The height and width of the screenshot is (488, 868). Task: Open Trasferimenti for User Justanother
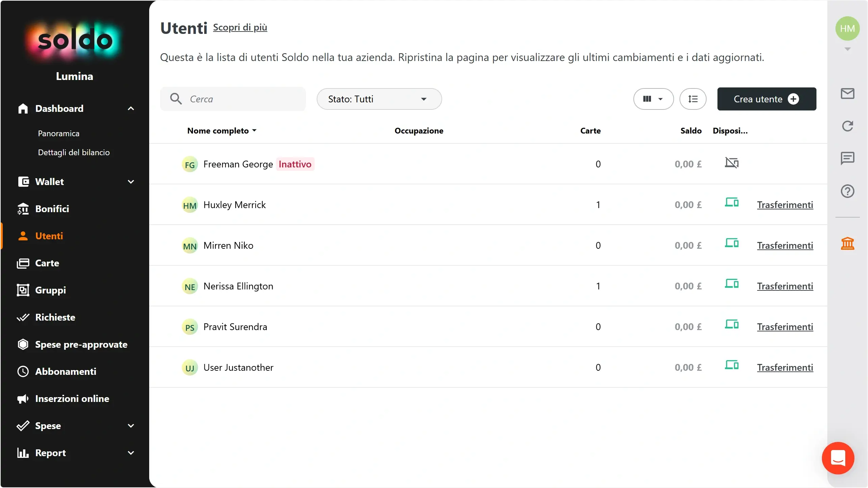point(785,367)
